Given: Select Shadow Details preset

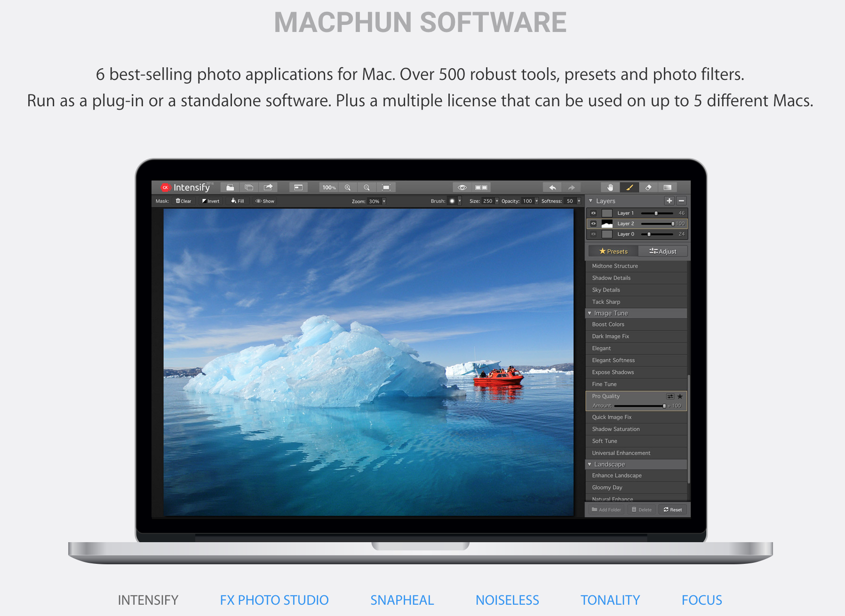Looking at the screenshot, I should [x=636, y=278].
